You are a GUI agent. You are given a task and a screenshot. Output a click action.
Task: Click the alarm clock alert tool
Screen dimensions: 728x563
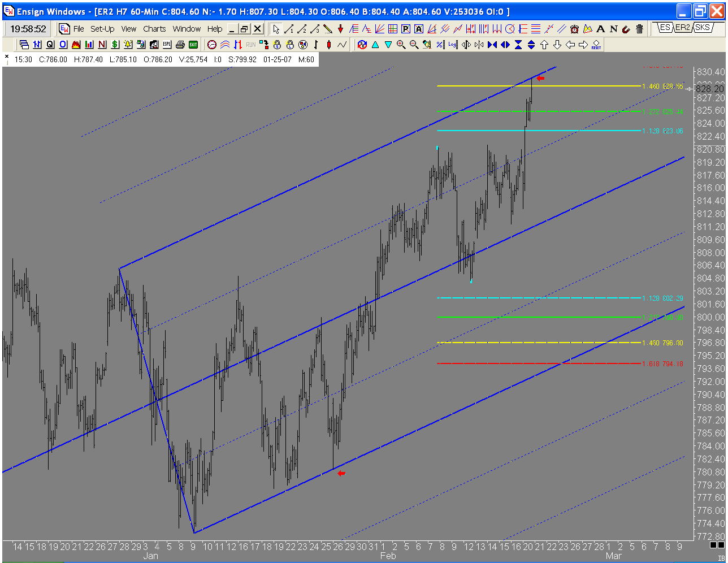coord(575,29)
